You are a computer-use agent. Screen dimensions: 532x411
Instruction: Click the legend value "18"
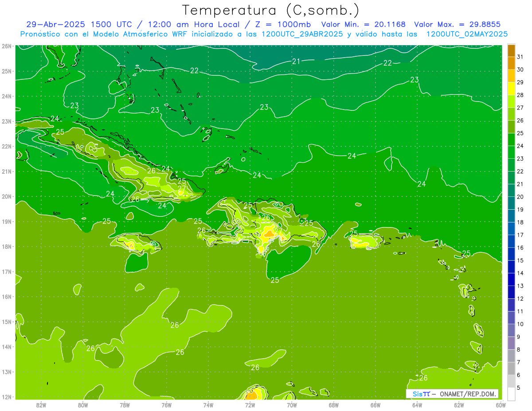tap(520, 222)
